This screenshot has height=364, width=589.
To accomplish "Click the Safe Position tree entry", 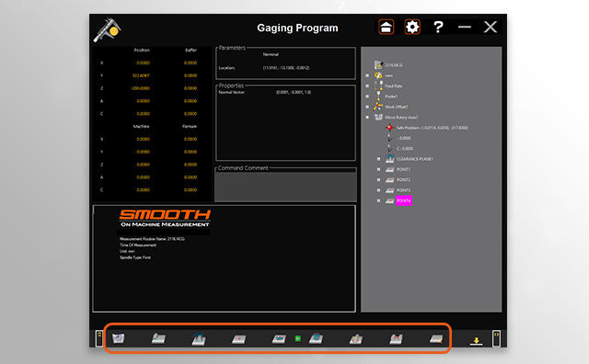I will (x=432, y=128).
